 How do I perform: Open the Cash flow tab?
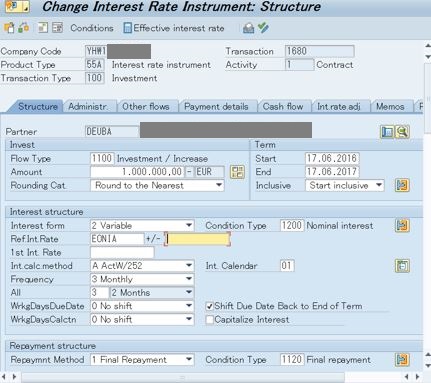[283, 107]
